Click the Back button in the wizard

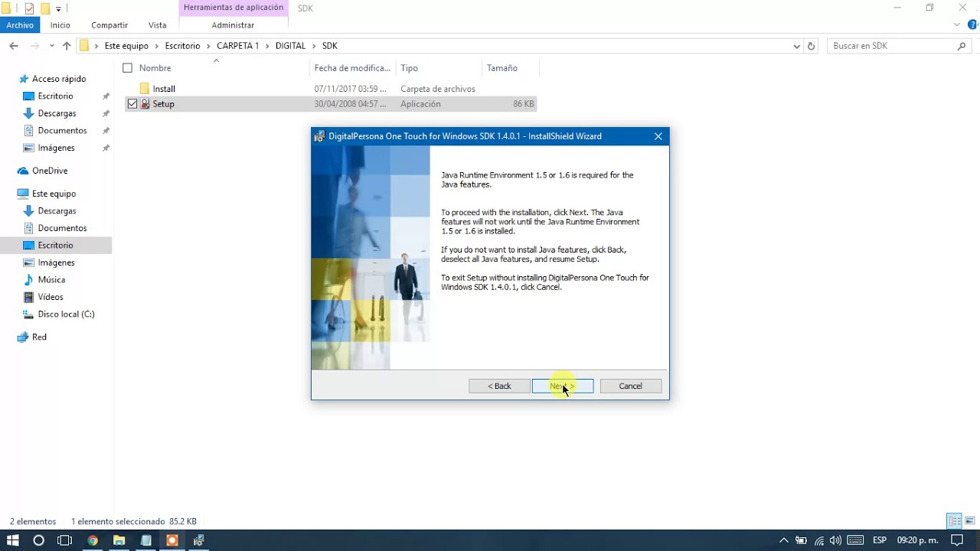(499, 386)
